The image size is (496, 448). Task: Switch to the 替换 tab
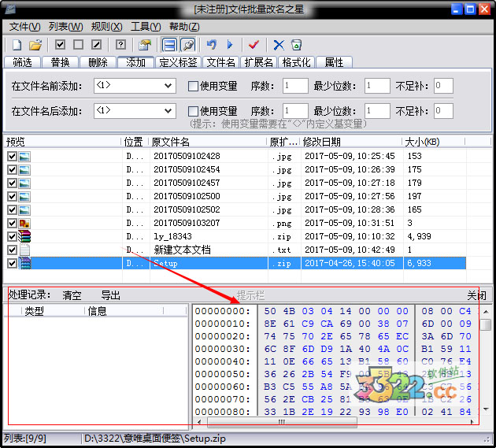[x=60, y=62]
